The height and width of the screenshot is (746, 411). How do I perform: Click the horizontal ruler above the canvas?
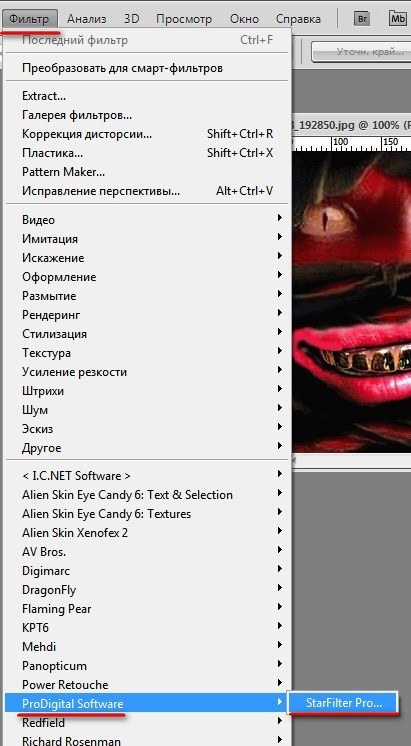tap(352, 143)
